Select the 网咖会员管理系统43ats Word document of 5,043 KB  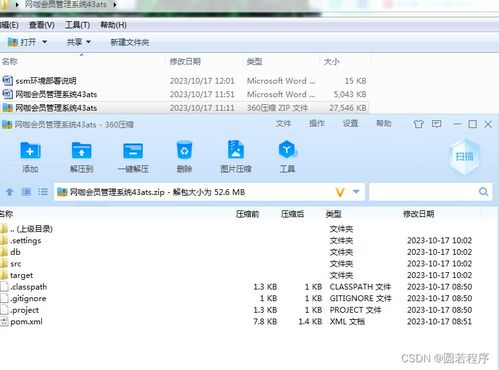pyautogui.click(x=184, y=94)
